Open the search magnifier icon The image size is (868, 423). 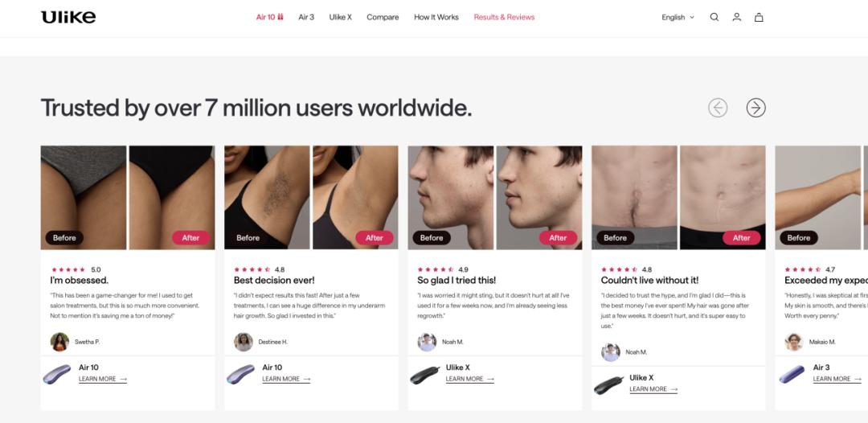pos(714,17)
